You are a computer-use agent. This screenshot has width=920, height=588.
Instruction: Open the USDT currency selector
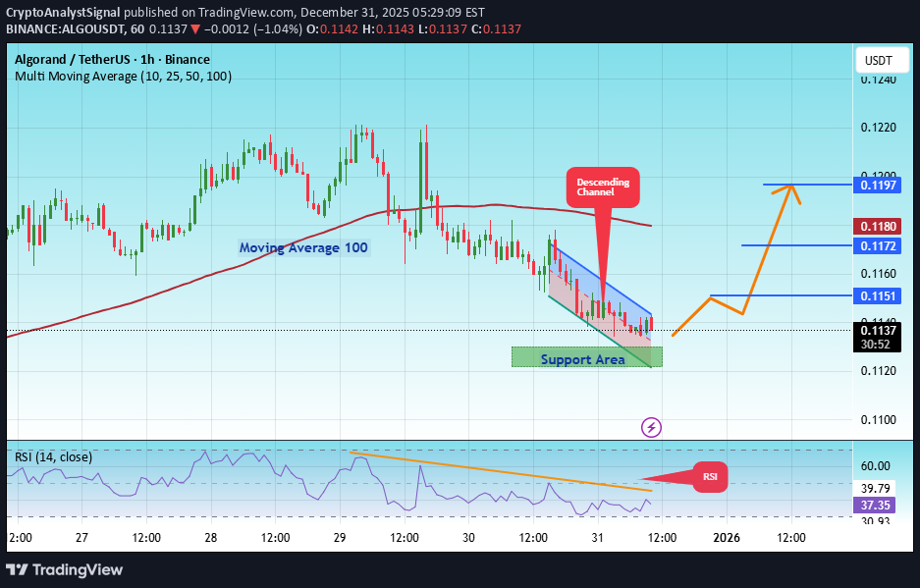[881, 60]
